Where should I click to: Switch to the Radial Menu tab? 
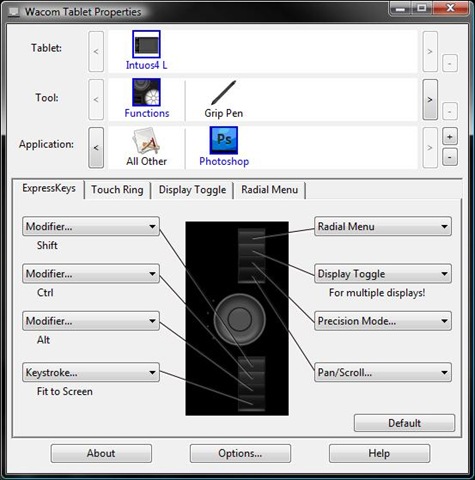[x=270, y=190]
